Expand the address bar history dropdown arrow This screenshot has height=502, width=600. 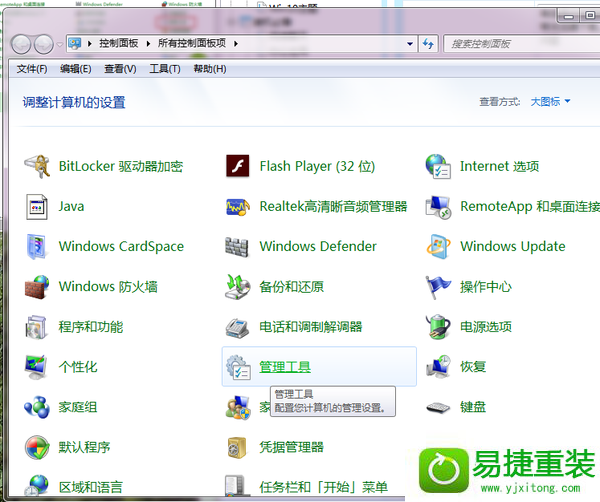pyautogui.click(x=410, y=44)
